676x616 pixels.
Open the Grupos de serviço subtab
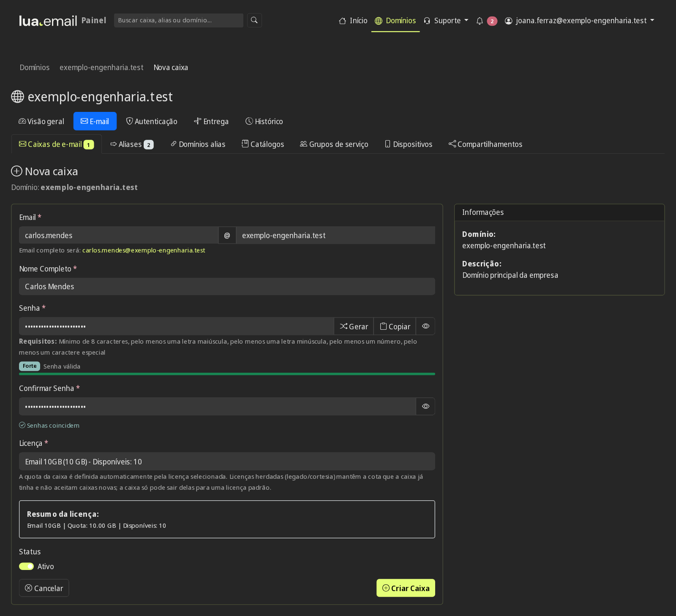[334, 144]
